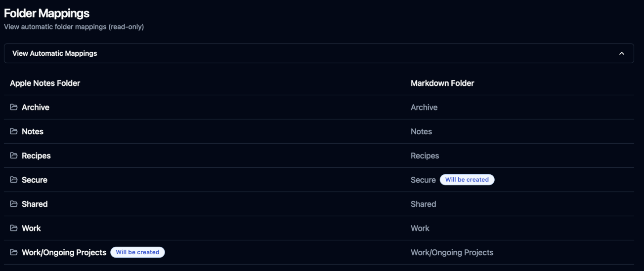Screen dimensions: 644x271
Task: Click the Will be created badge beside Work/Ongoing Projects
Action: [x=137, y=252]
